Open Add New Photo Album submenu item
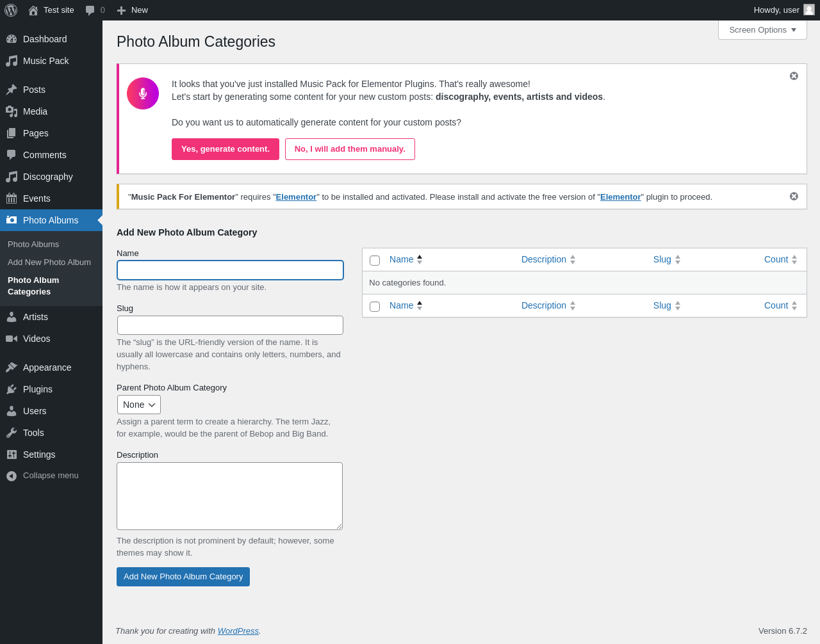Image resolution: width=820 pixels, height=644 pixels. [x=49, y=262]
